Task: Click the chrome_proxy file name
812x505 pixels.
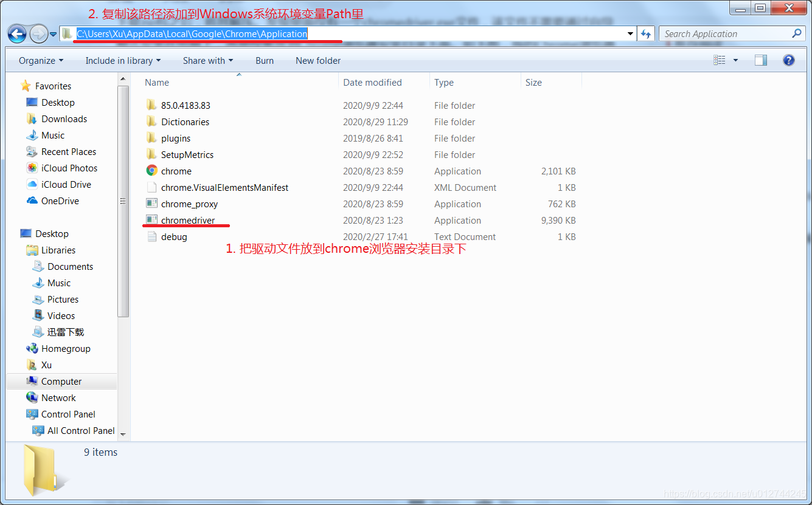Action: pos(189,204)
